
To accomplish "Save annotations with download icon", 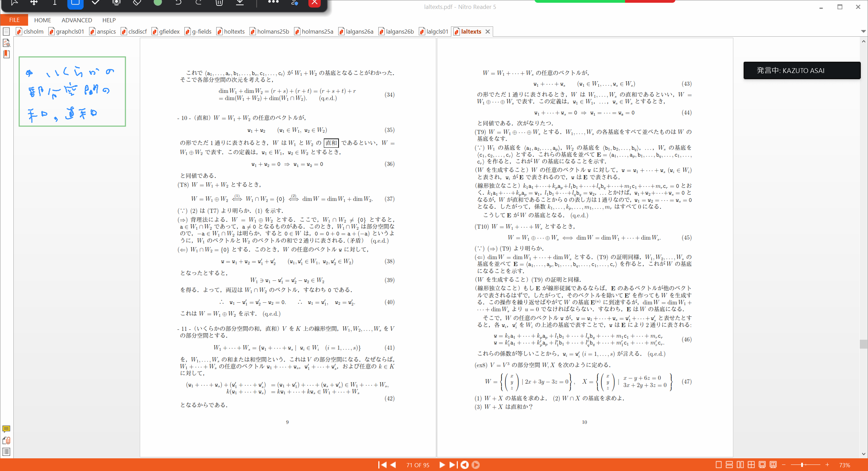I will pos(240,3).
